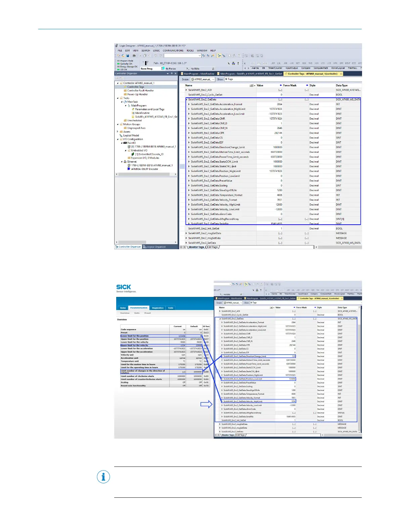400x532 pixels.
Task: Click Preset sub-link on SICK page
Action: [147, 313]
